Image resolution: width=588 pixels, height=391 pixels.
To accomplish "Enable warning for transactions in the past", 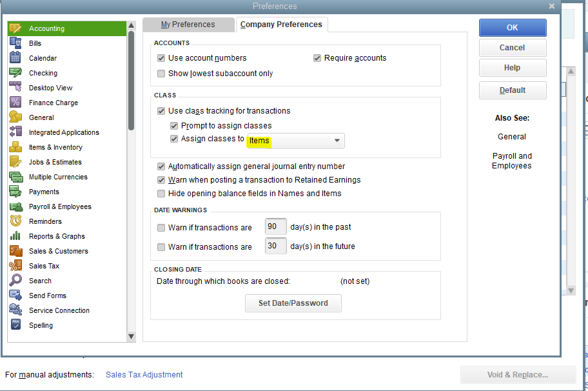I will [x=161, y=228].
